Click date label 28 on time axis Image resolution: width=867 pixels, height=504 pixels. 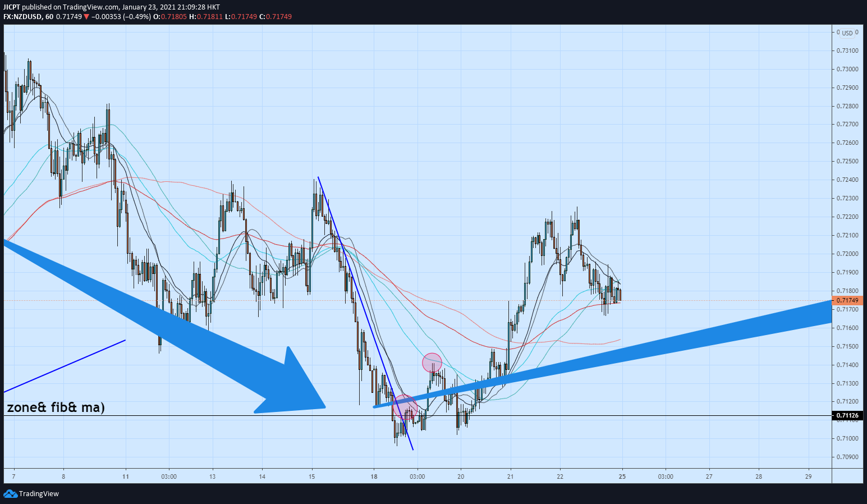pyautogui.click(x=759, y=476)
